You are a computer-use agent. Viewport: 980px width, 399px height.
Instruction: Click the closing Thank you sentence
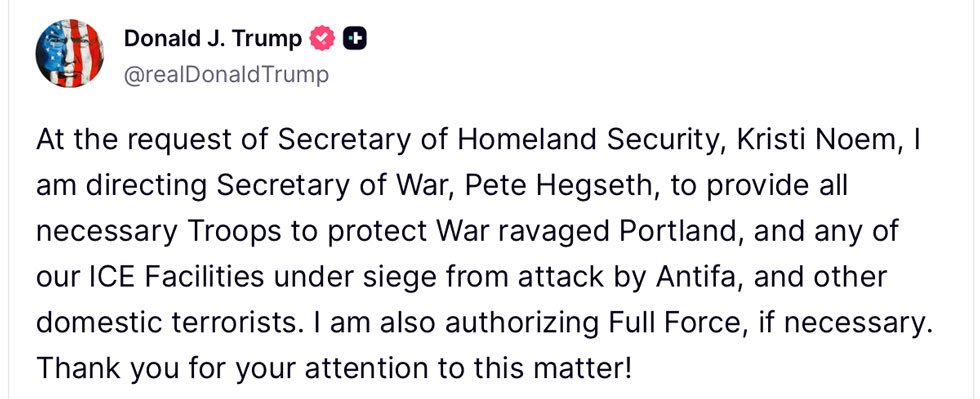click(334, 370)
